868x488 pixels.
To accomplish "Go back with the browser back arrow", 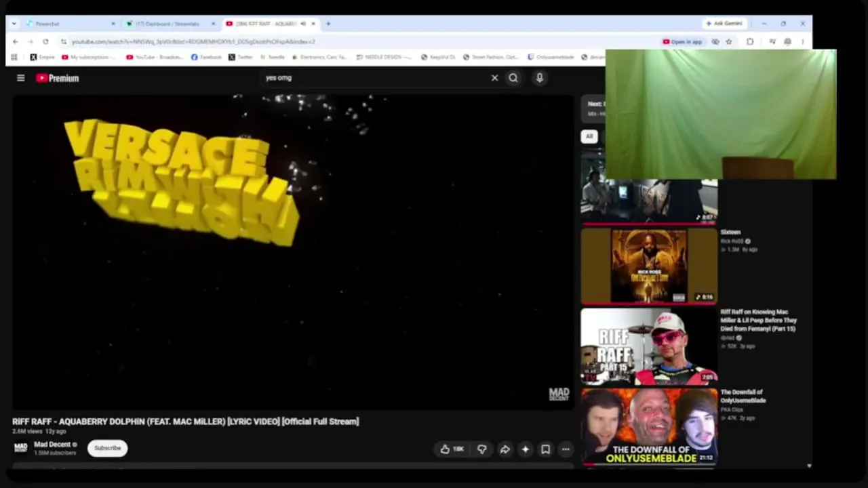I will click(16, 41).
